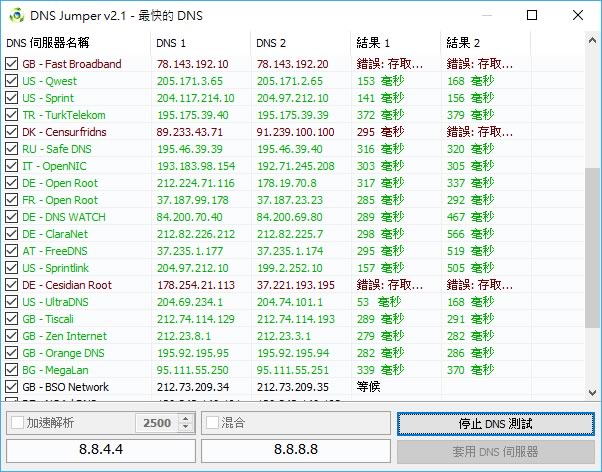Click the scrollbar up arrow
602x472 pixels.
[x=592, y=40]
